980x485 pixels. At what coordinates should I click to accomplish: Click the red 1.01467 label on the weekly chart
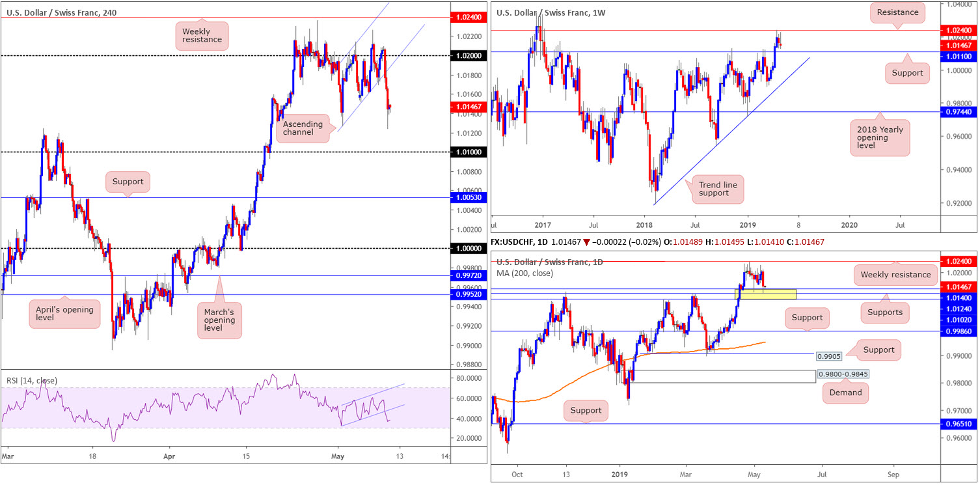[960, 45]
